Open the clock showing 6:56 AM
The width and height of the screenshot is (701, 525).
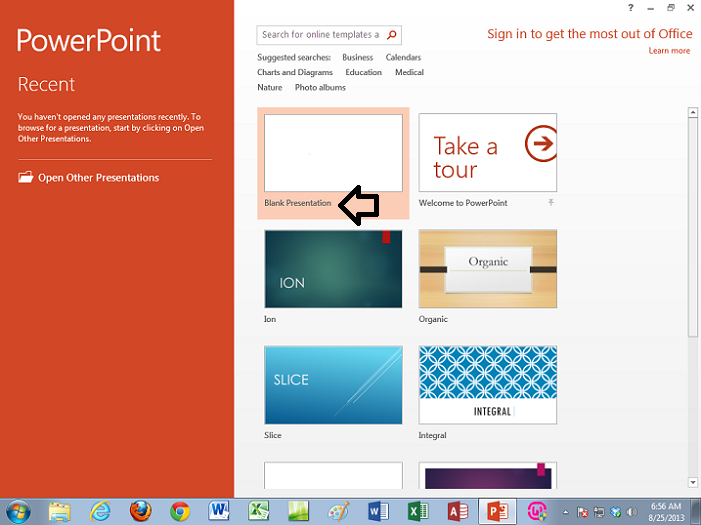pyautogui.click(x=666, y=512)
